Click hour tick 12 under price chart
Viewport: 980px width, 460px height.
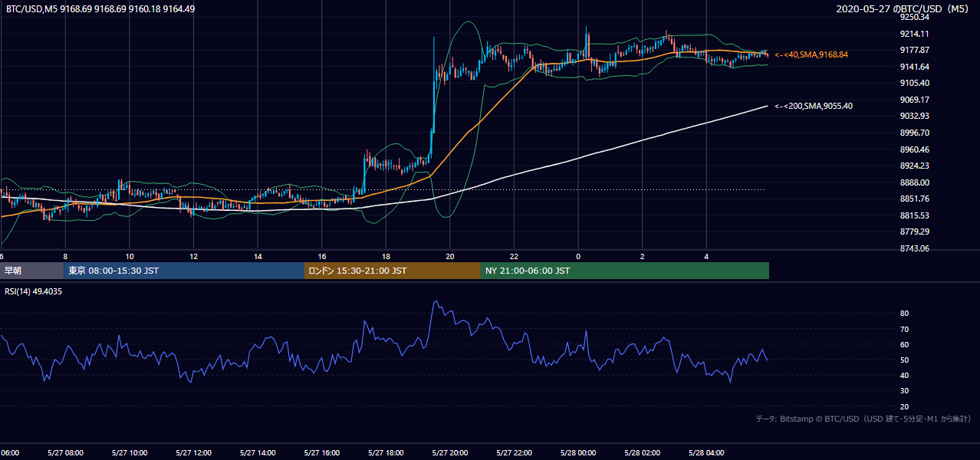point(193,256)
